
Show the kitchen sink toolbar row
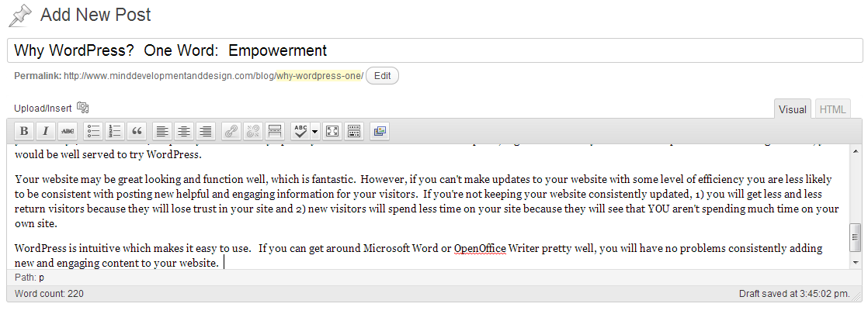pos(353,131)
